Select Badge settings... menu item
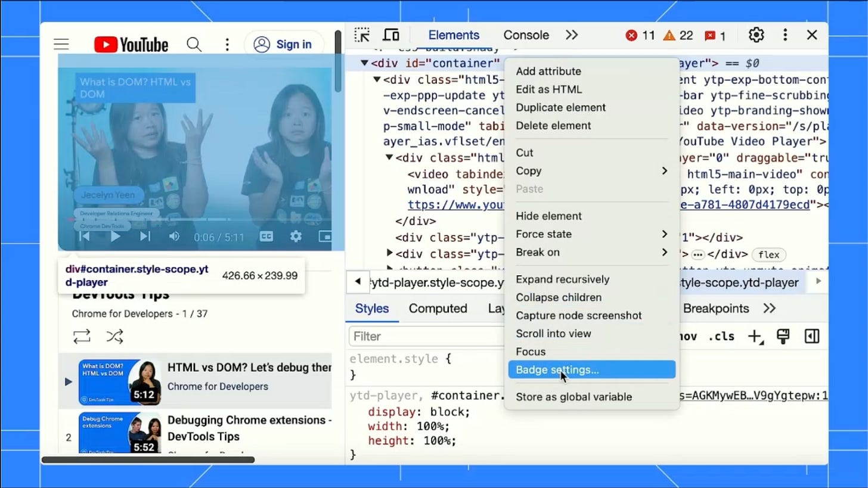The height and width of the screenshot is (488, 868). [591, 369]
